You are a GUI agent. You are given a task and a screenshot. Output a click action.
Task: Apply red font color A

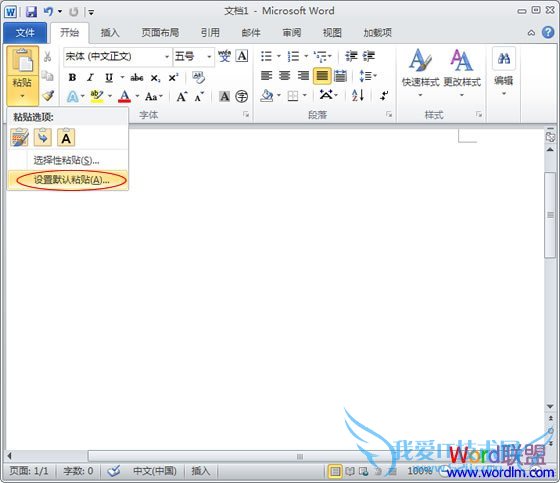(x=125, y=96)
